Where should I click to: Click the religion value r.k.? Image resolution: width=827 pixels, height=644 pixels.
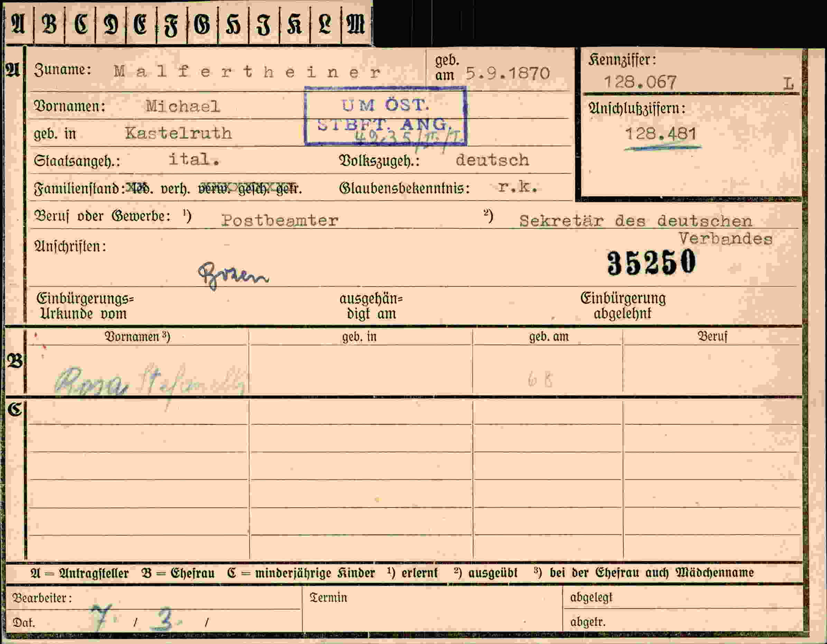(518, 186)
